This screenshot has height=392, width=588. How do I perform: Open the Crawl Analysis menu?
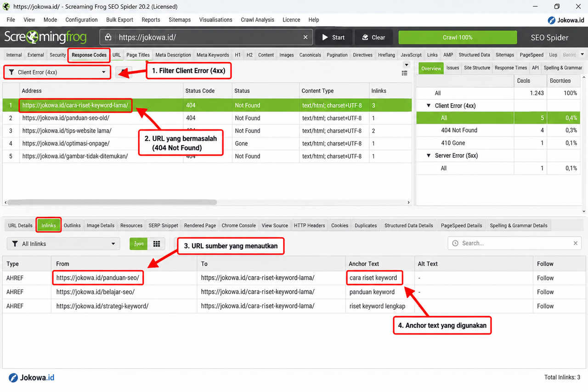coord(257,20)
